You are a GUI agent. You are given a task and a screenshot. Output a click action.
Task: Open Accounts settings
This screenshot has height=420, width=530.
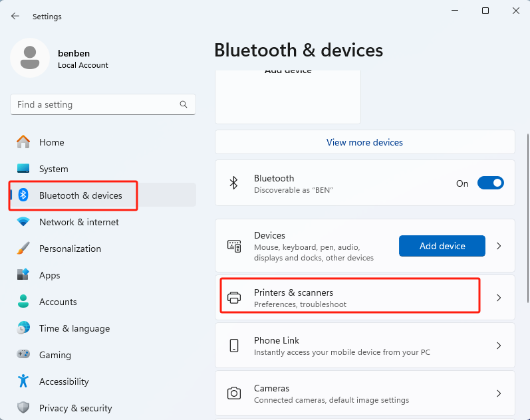103,302
